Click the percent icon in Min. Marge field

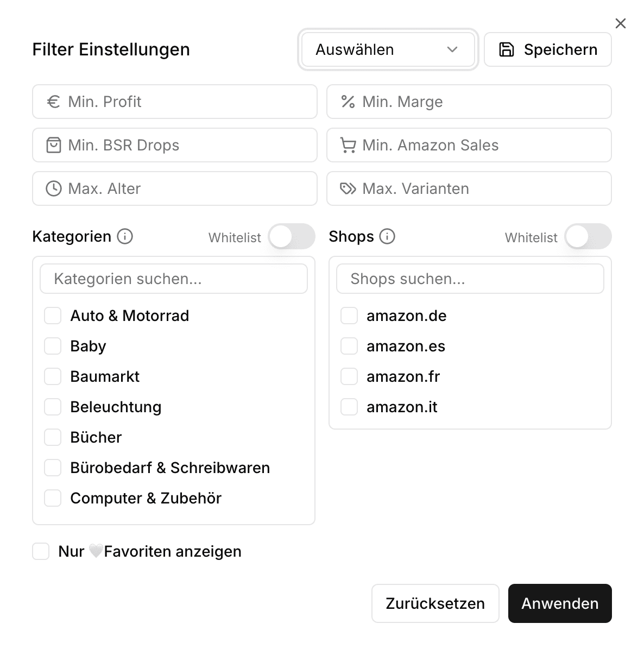[x=348, y=102]
